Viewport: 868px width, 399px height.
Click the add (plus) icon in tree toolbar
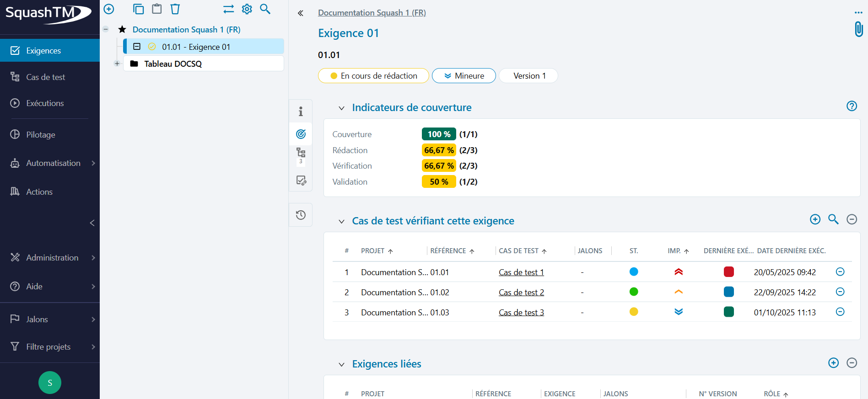click(x=109, y=9)
